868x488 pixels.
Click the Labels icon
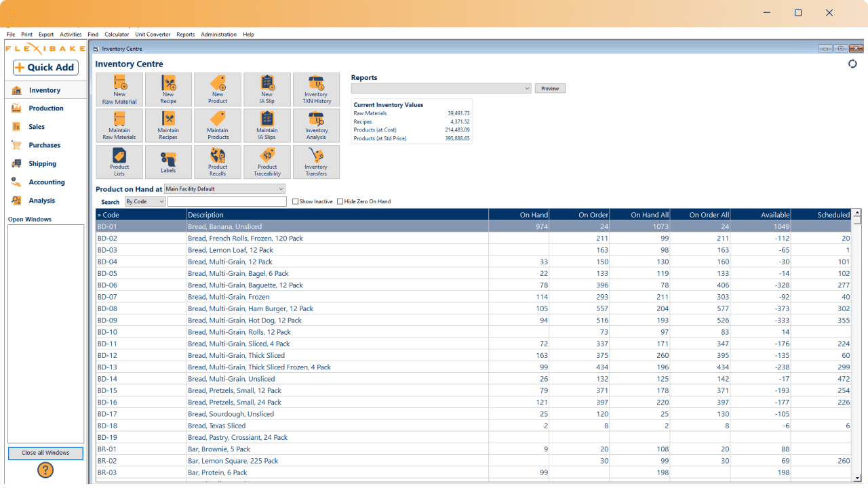(x=168, y=162)
